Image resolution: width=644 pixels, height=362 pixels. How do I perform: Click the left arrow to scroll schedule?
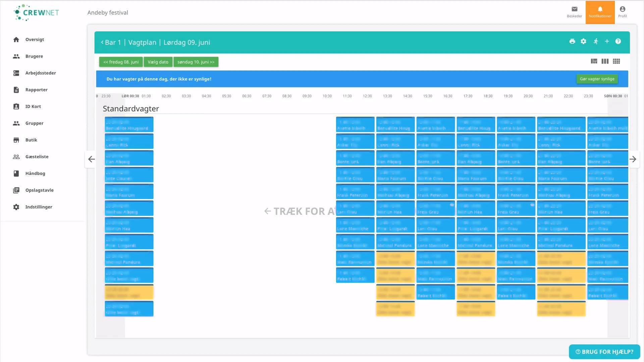91,159
